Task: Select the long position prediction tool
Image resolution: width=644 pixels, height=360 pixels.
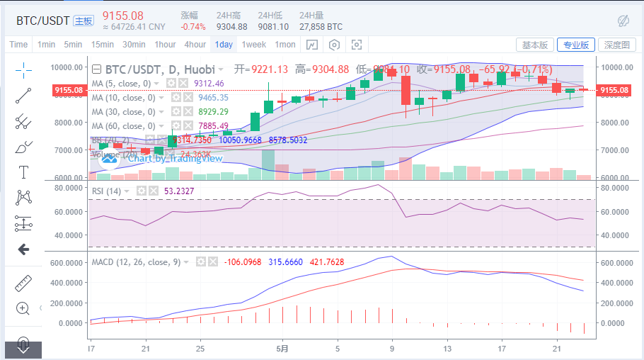Action: tap(23, 223)
